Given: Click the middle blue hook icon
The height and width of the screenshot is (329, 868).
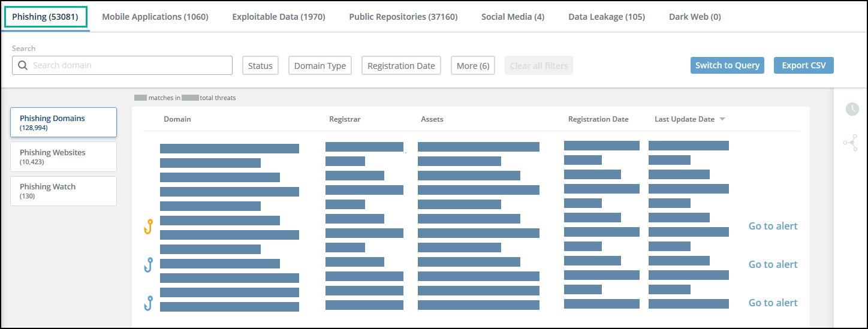Looking at the screenshot, I should click(x=149, y=265).
